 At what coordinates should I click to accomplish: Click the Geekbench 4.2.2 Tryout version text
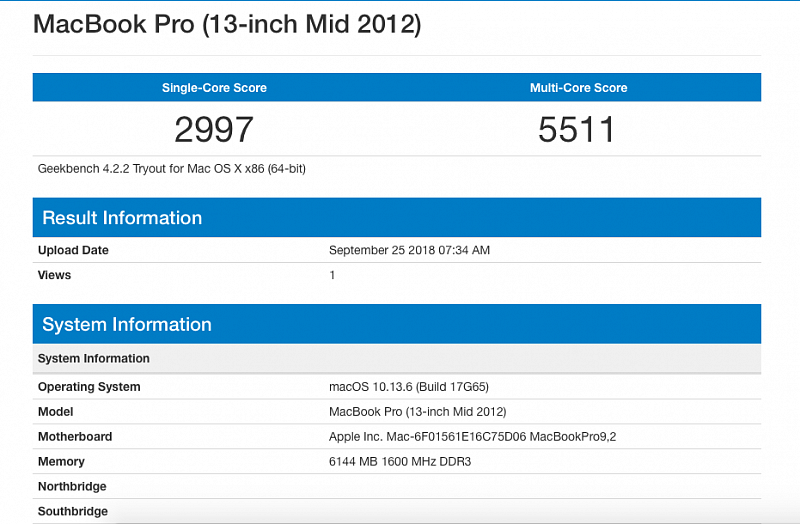click(171, 169)
